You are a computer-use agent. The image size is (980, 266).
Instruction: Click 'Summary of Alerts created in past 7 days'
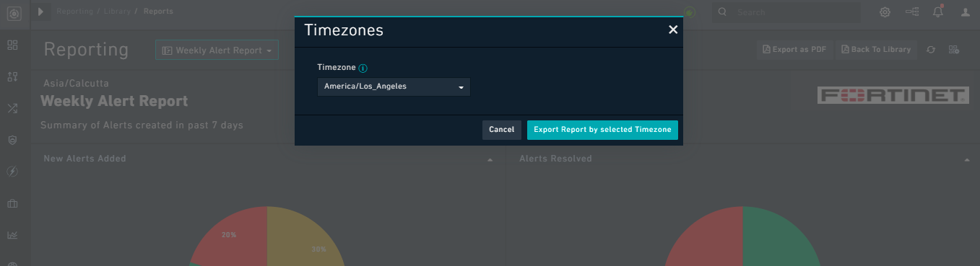point(142,125)
